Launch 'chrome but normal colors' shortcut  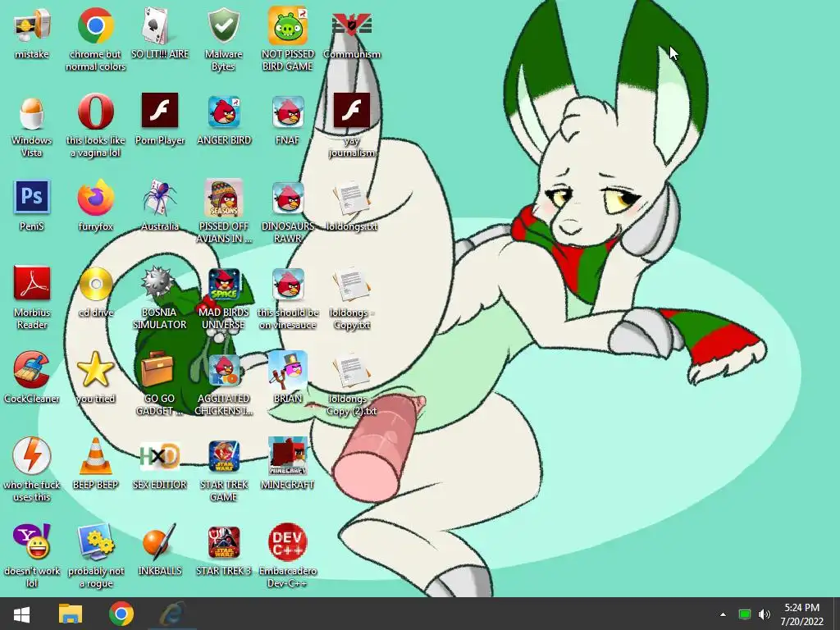(95, 25)
